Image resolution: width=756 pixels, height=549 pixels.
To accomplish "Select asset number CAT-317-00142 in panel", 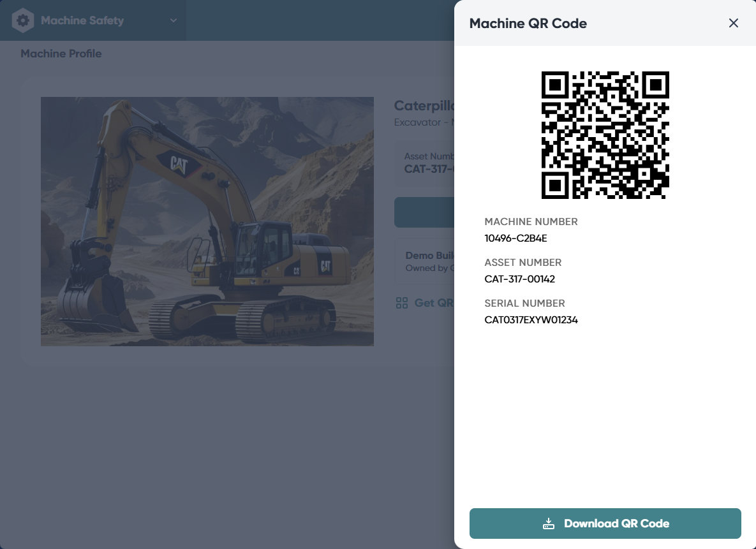I will (520, 279).
